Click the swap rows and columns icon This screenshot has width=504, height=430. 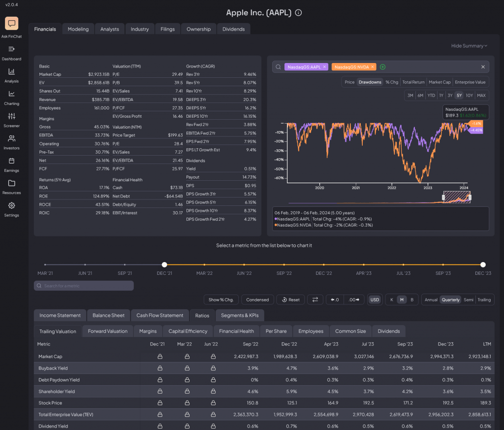[315, 299]
